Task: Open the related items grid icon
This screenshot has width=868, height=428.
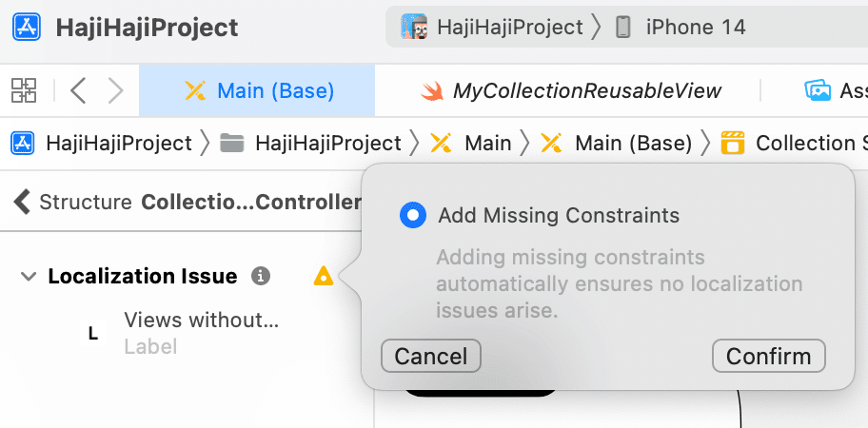Action: [24, 90]
